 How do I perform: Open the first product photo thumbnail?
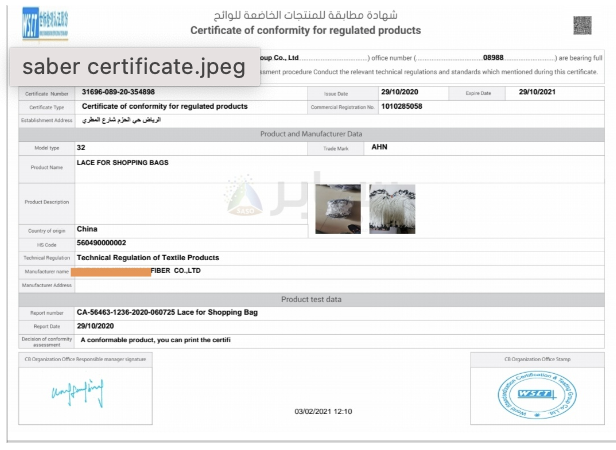[x=338, y=209]
